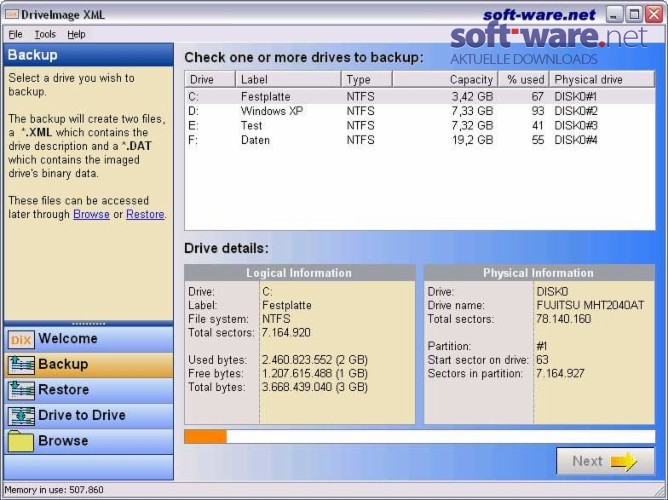Click the Daten label cell
This screenshot has width=668, height=500.
point(255,140)
